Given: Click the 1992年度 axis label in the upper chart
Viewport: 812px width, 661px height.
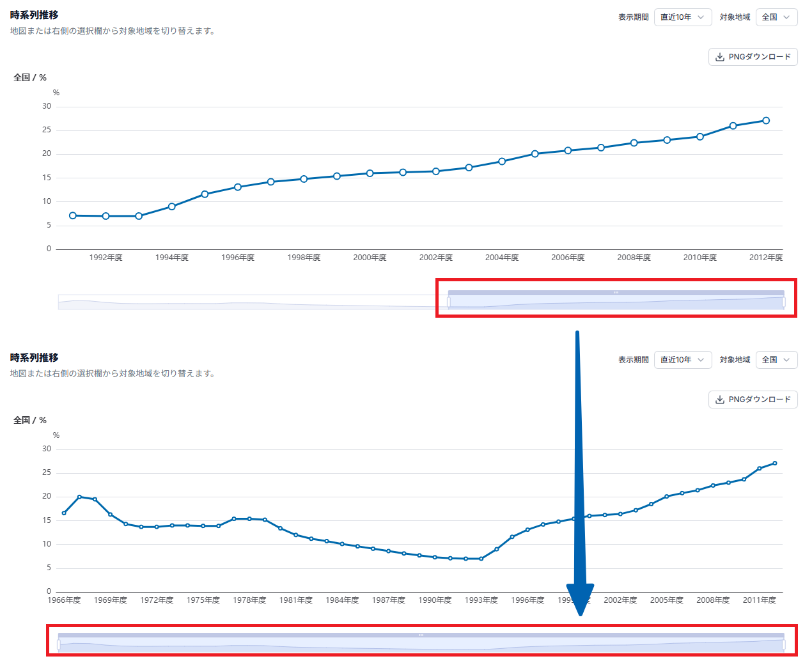Looking at the screenshot, I should 106,258.
